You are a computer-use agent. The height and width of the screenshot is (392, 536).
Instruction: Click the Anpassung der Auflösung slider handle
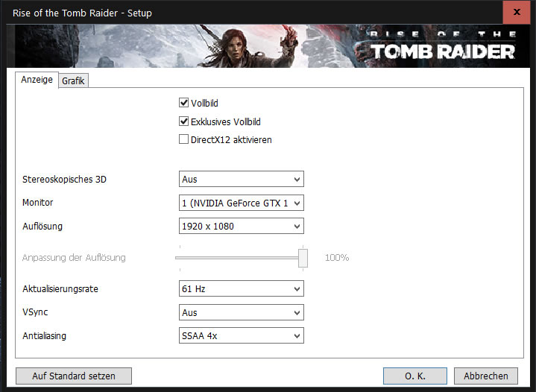303,258
